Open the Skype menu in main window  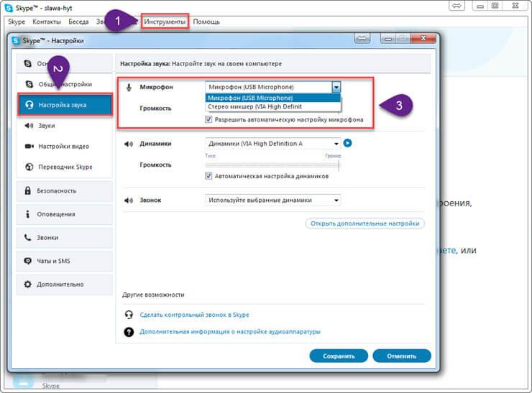tap(17, 22)
